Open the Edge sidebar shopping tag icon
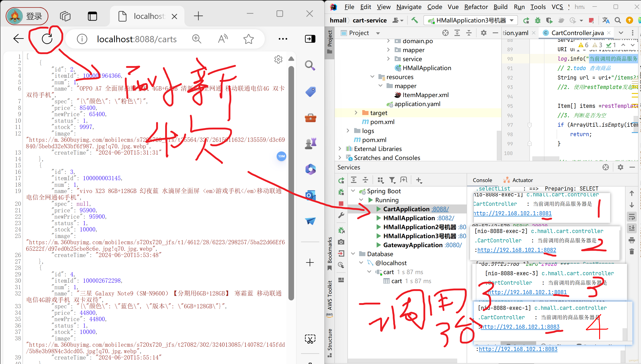 [x=311, y=92]
